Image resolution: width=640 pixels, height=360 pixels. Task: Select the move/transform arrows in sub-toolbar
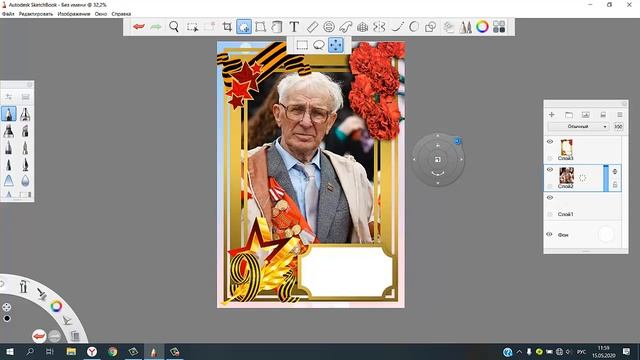(336, 45)
